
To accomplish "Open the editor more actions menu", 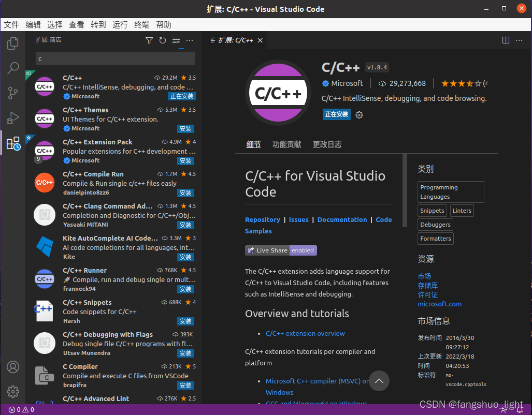I will click(519, 40).
